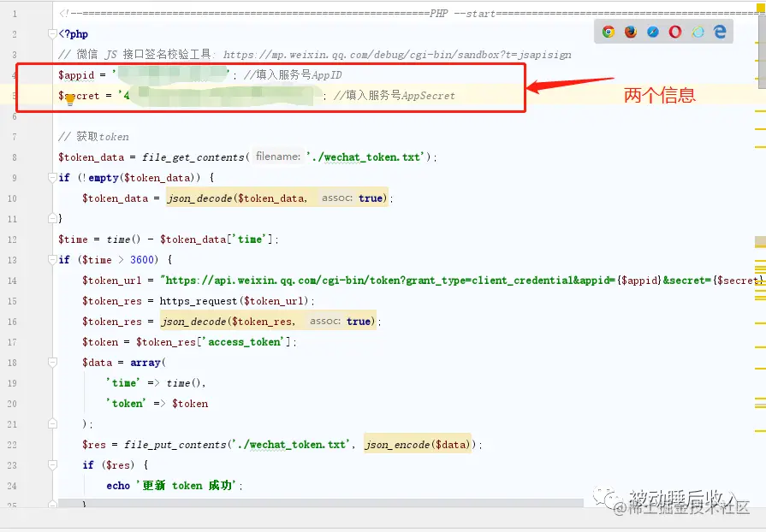
Task: Click the sandbox URL in the line 3 comment
Action: [x=397, y=55]
